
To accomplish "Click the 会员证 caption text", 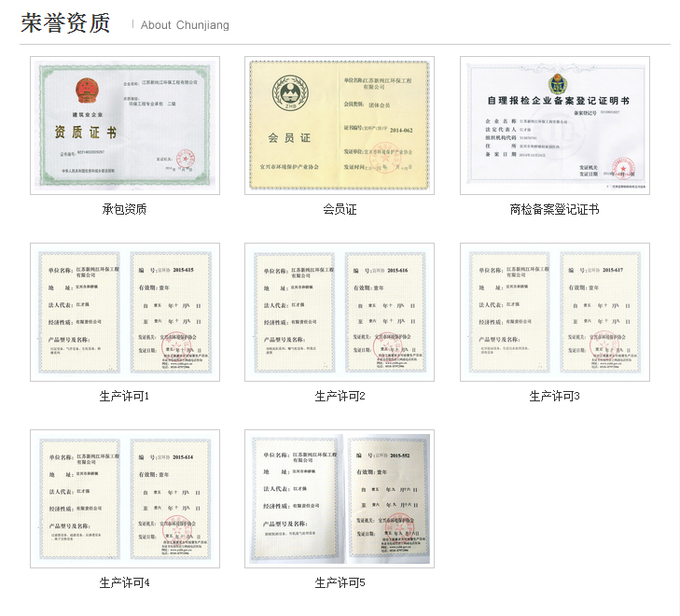I will pos(340,209).
